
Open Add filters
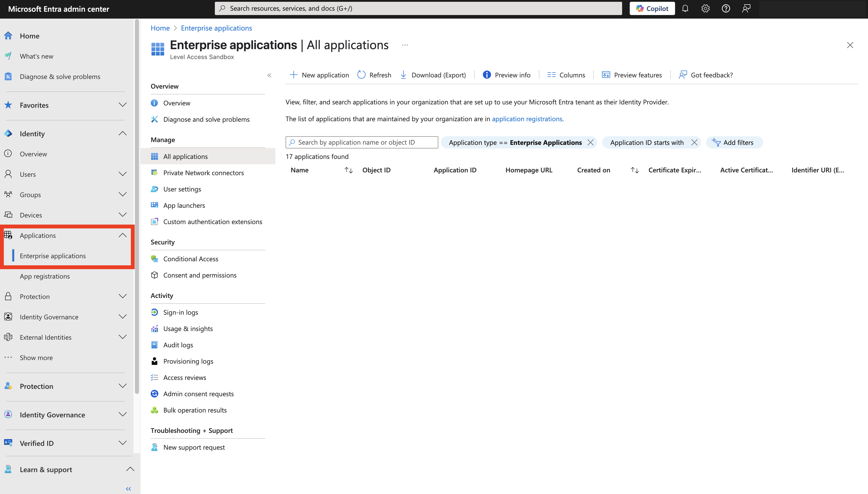pyautogui.click(x=734, y=142)
